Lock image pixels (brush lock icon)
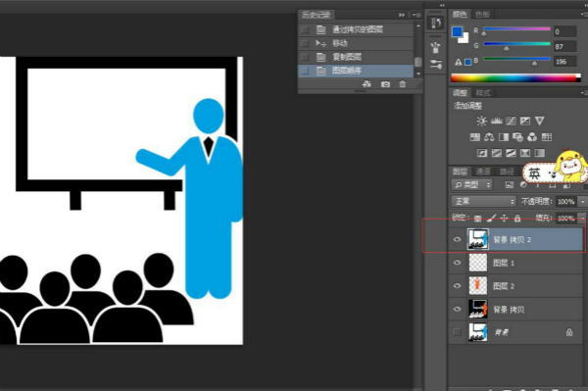Viewport: 588px width, 391px height. click(491, 218)
